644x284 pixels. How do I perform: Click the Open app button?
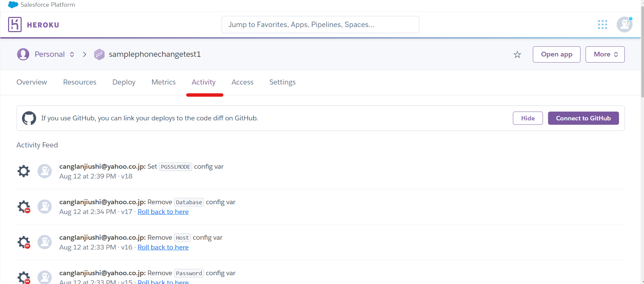point(556,54)
